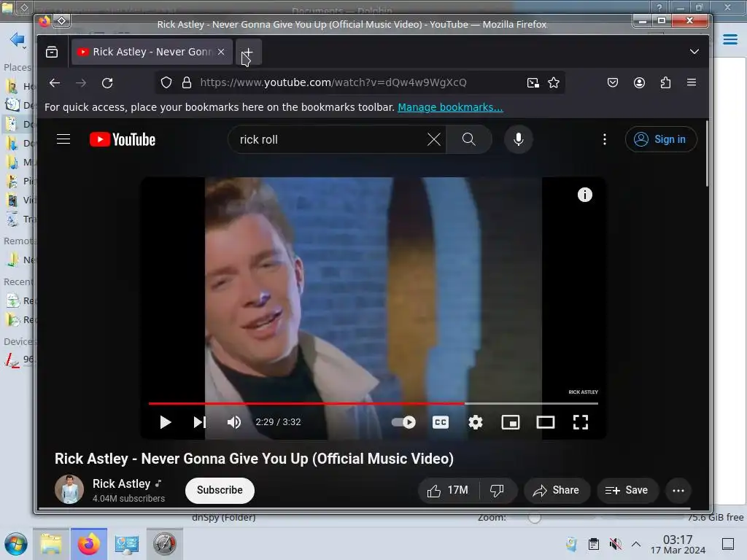Toggle YouTube autoplay switch
This screenshot has width=747, height=560.
(403, 422)
